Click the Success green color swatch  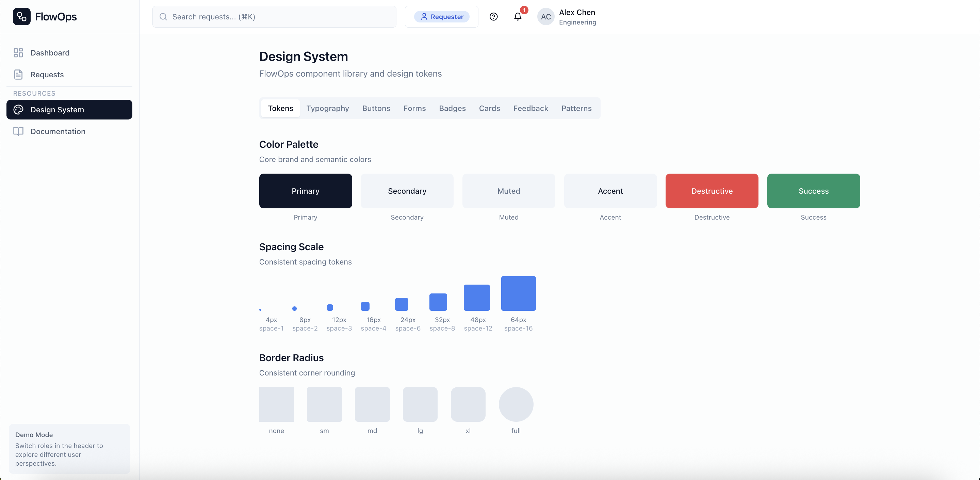point(813,191)
